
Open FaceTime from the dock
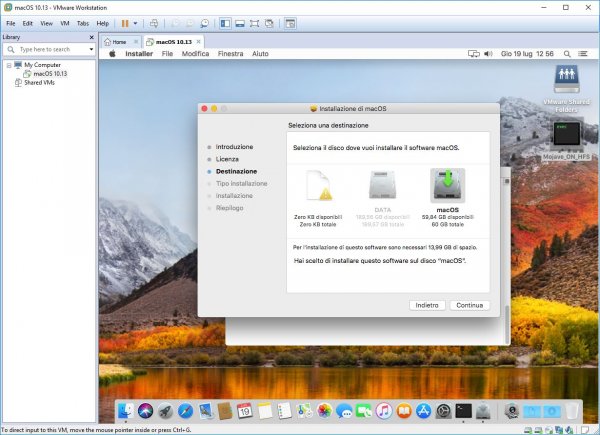pyautogui.click(x=364, y=411)
